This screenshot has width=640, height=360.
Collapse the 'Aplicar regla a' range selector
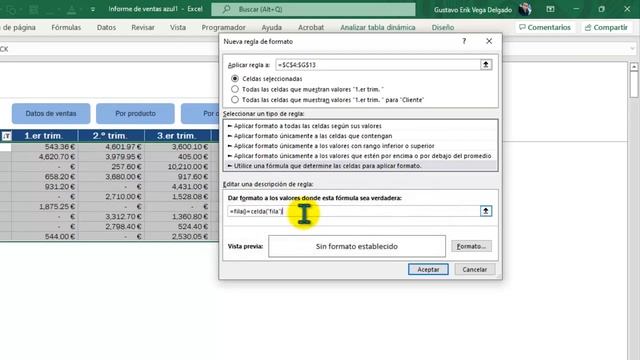[486, 64]
